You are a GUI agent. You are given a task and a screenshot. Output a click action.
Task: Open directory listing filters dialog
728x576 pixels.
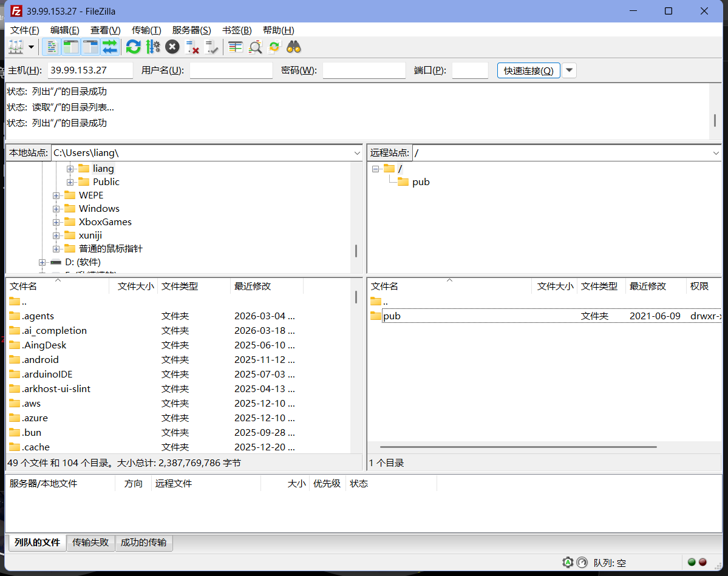point(236,47)
